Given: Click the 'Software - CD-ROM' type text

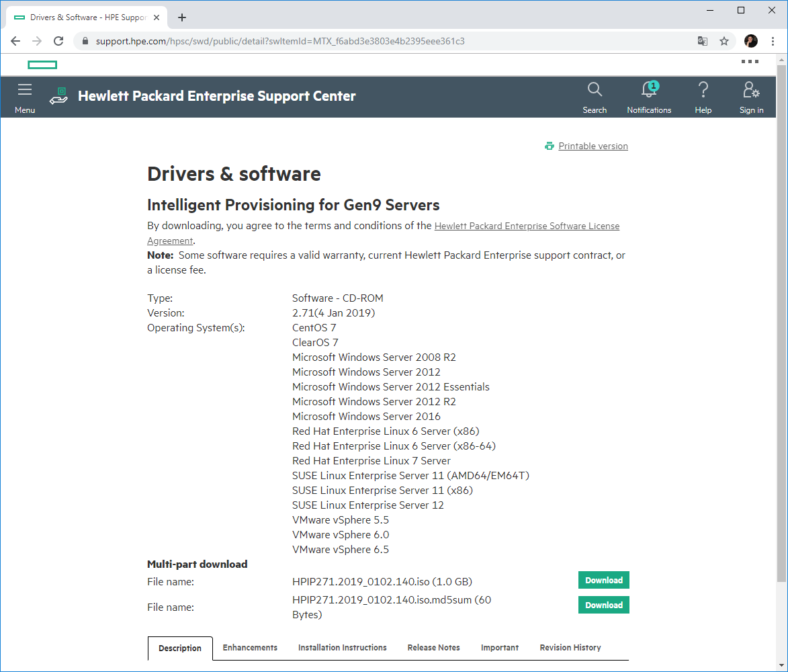Looking at the screenshot, I should click(338, 298).
